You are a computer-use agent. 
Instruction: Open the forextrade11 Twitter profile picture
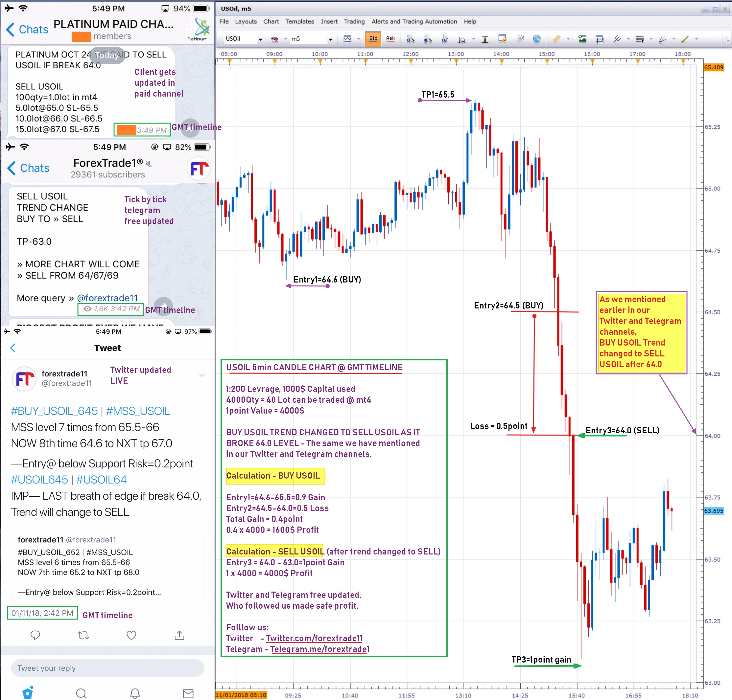coord(24,378)
